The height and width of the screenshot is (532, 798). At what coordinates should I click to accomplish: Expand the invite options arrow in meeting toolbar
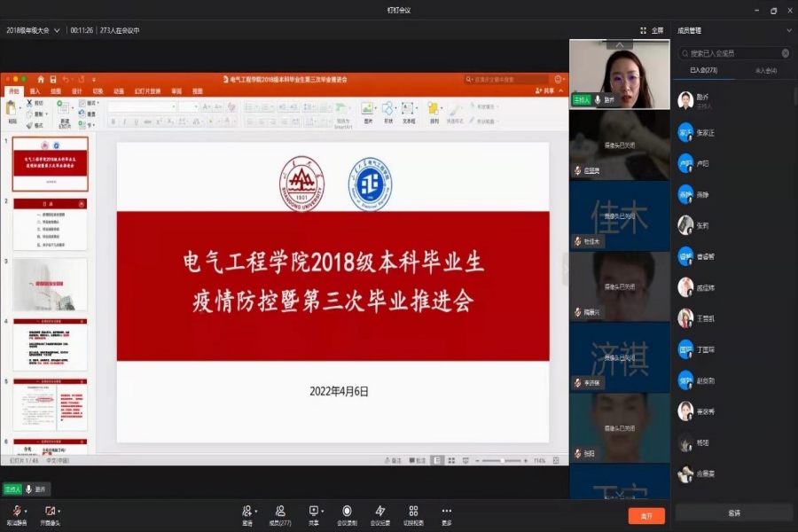tap(256, 511)
